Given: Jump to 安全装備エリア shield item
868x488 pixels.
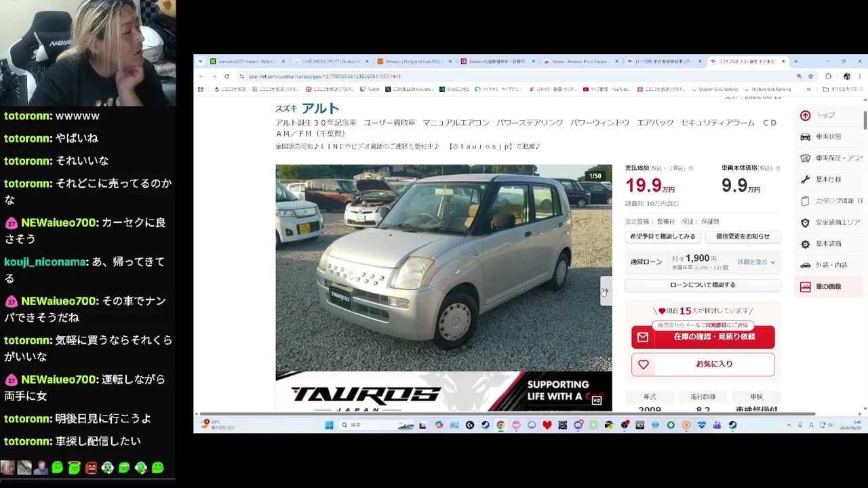Looking at the screenshot, I should 830,222.
